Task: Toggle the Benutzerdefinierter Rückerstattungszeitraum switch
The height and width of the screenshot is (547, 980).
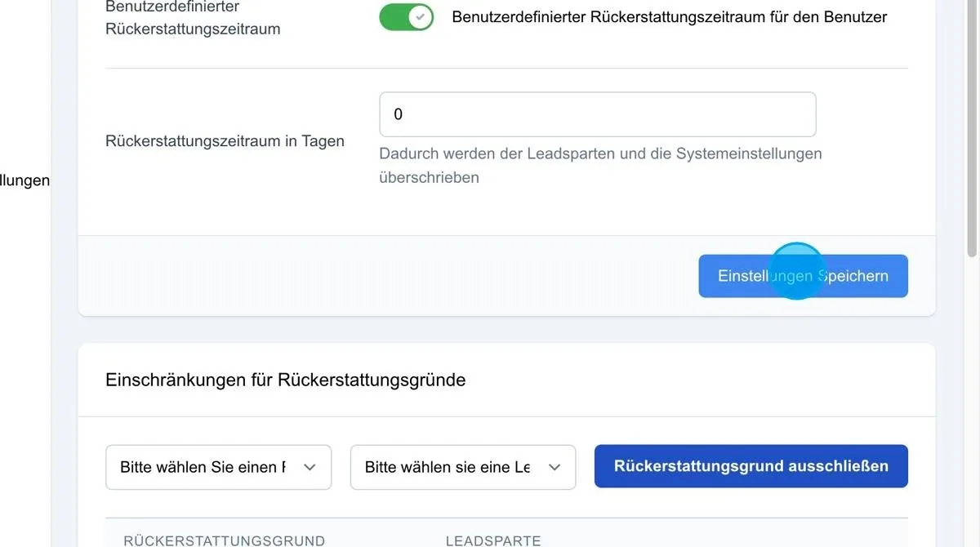Action: tap(406, 17)
